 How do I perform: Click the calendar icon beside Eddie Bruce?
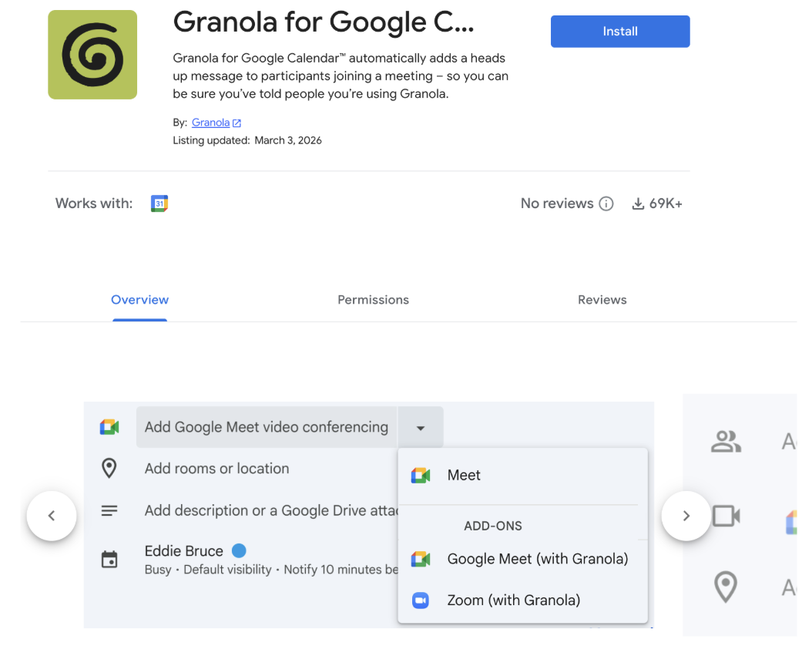pos(109,560)
